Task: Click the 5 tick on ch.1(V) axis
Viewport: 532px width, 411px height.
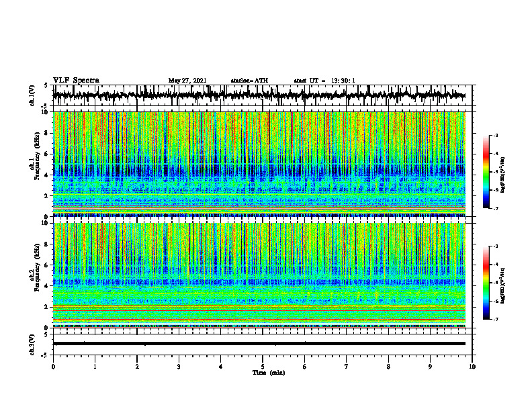Action: (46, 85)
